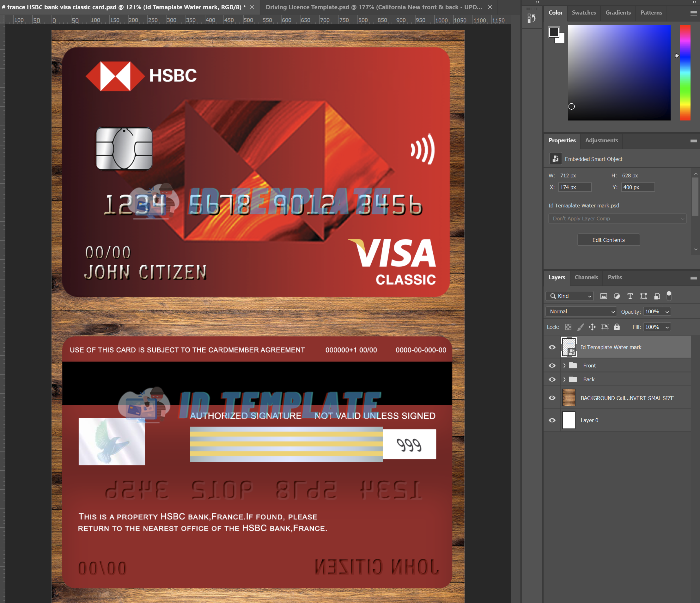700x603 pixels.
Task: Filter layers by shape layers
Action: [643, 296]
